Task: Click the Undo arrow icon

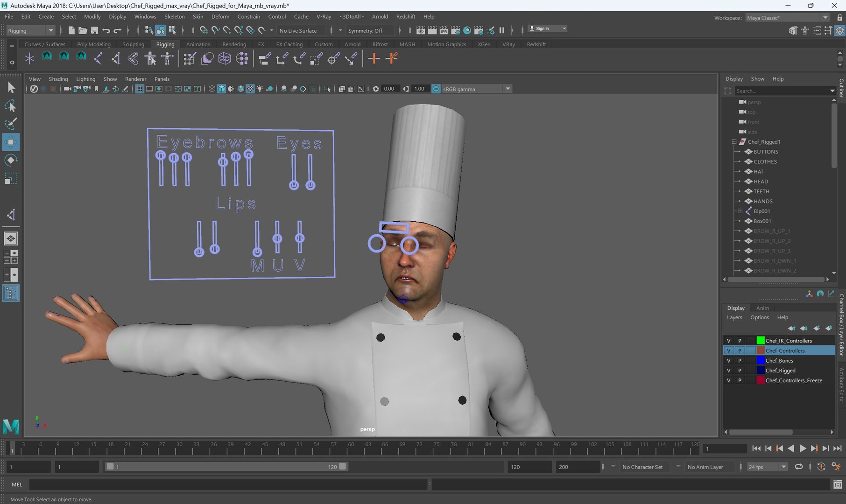Action: tap(106, 30)
